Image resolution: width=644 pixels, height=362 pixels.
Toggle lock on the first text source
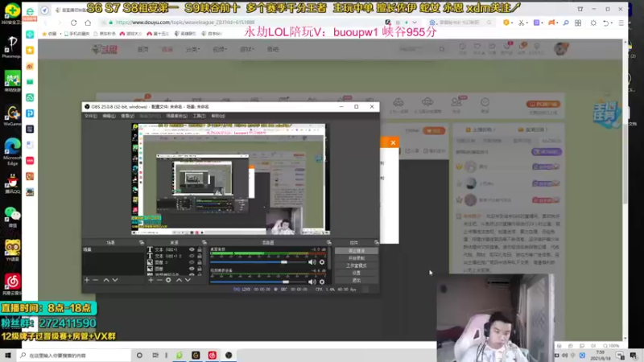200,249
